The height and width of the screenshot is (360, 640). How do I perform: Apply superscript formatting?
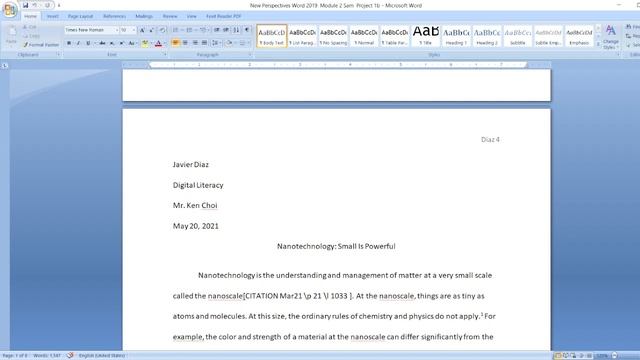pos(122,43)
